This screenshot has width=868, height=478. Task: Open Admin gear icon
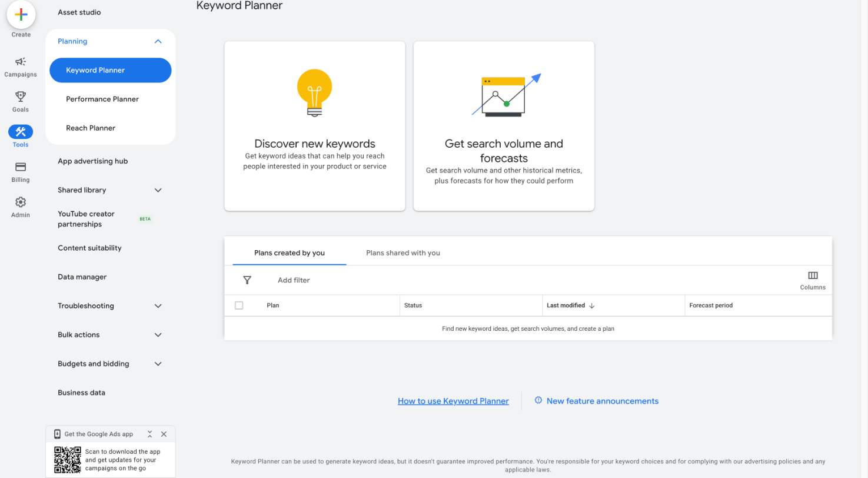click(x=21, y=202)
